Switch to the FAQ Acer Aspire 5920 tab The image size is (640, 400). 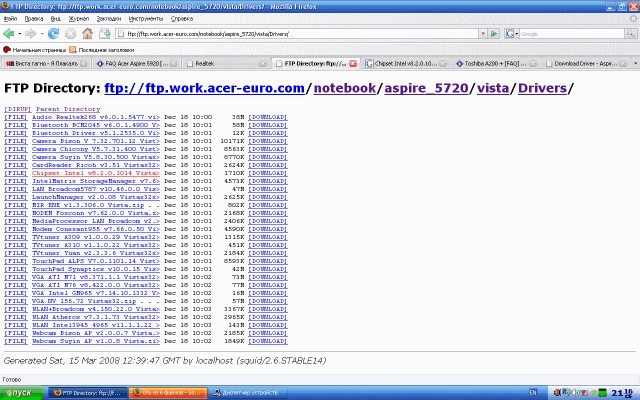[136, 63]
